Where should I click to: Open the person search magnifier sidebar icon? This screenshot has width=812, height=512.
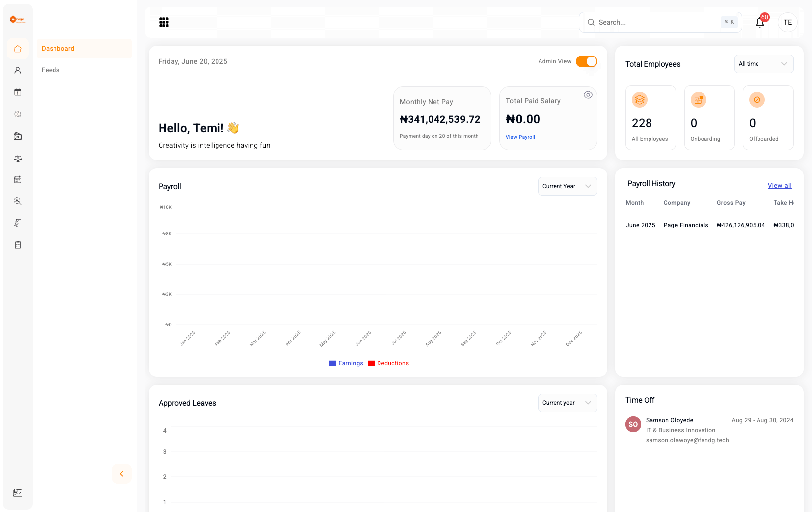point(18,201)
